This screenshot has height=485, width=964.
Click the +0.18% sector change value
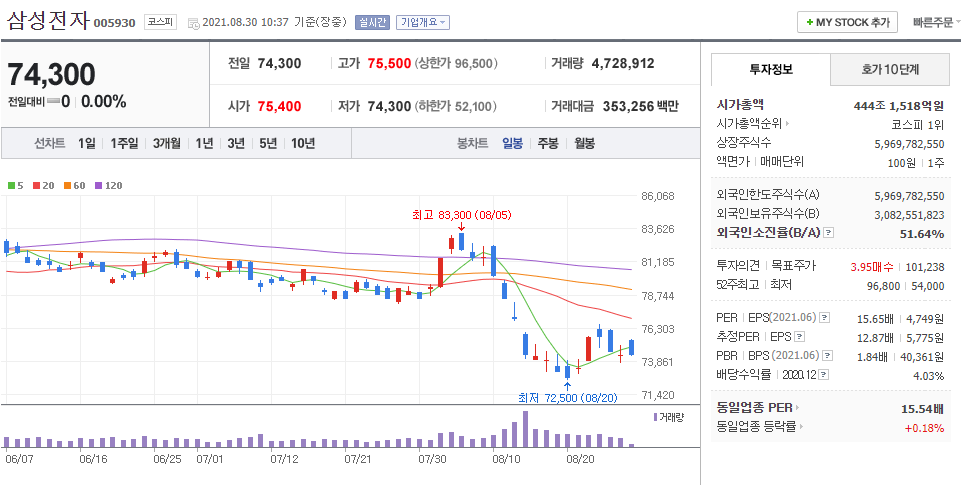pos(924,428)
